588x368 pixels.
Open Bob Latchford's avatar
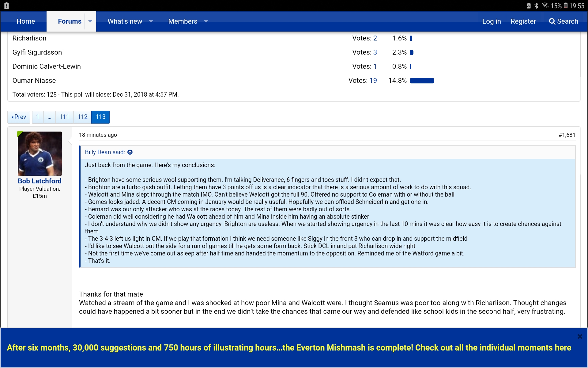coord(40,153)
